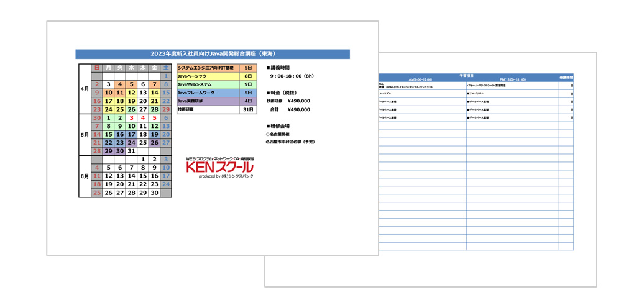Click the '6月' month label
This screenshot has height=308, width=644.
85,176
